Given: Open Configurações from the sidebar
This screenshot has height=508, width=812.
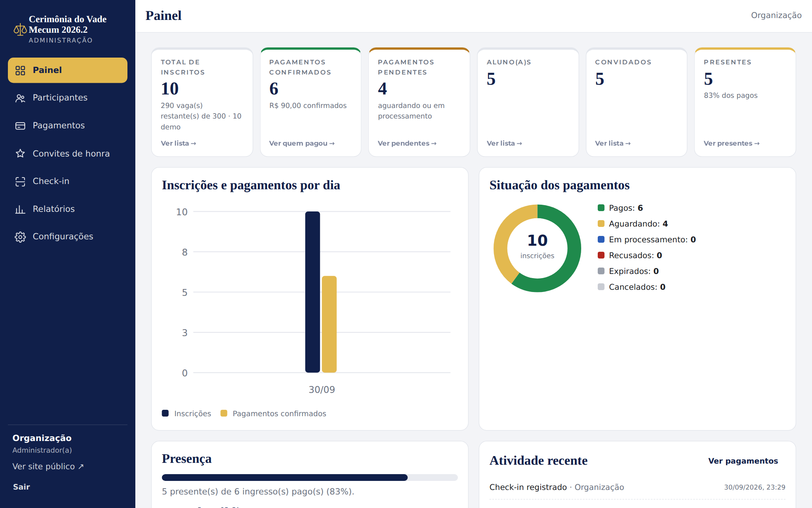Looking at the screenshot, I should [68, 237].
